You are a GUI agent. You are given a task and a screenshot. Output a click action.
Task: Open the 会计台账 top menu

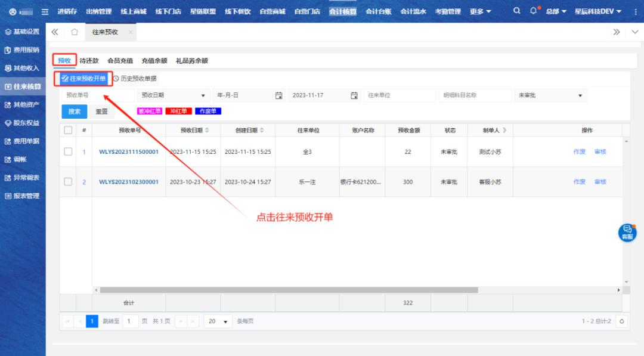pos(378,11)
